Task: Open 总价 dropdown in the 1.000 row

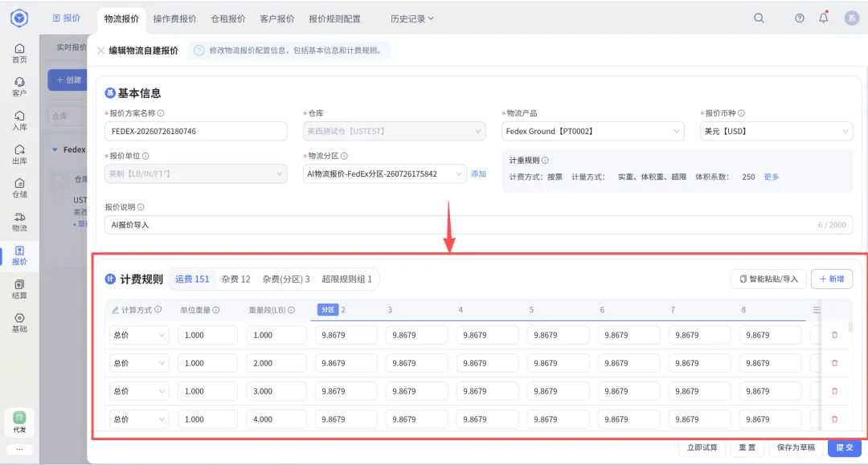Action: [x=139, y=335]
